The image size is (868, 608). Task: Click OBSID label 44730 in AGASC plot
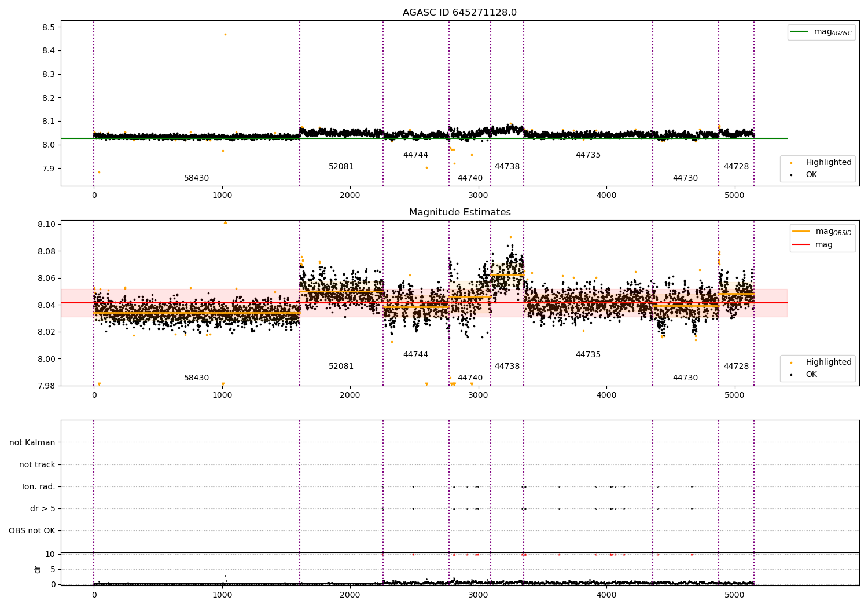click(x=685, y=178)
